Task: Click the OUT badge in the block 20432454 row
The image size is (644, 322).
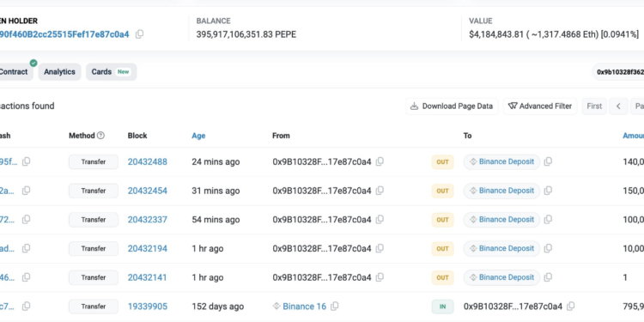Action: (x=442, y=191)
